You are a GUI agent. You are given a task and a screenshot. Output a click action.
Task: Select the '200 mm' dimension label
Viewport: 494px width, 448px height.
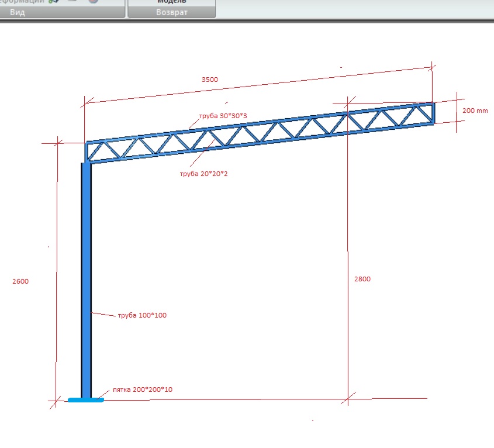475,111
